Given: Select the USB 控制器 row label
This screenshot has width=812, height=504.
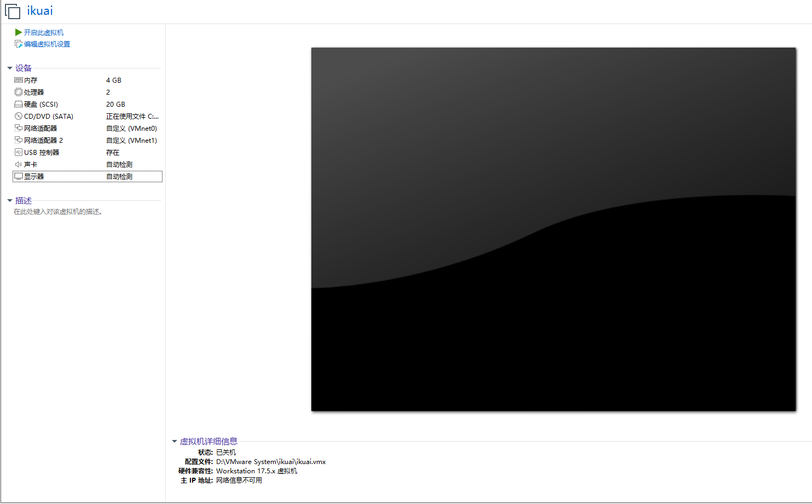Looking at the screenshot, I should click(42, 152).
